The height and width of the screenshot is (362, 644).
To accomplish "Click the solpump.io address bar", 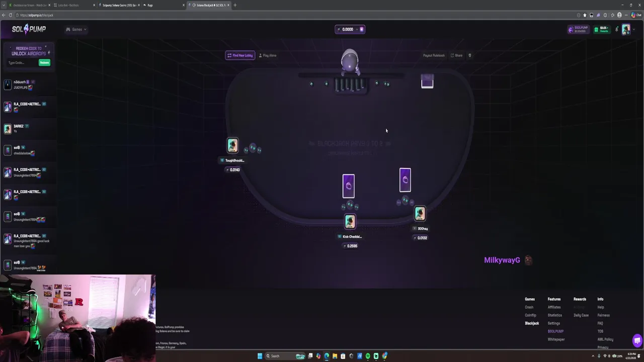I will (297, 15).
